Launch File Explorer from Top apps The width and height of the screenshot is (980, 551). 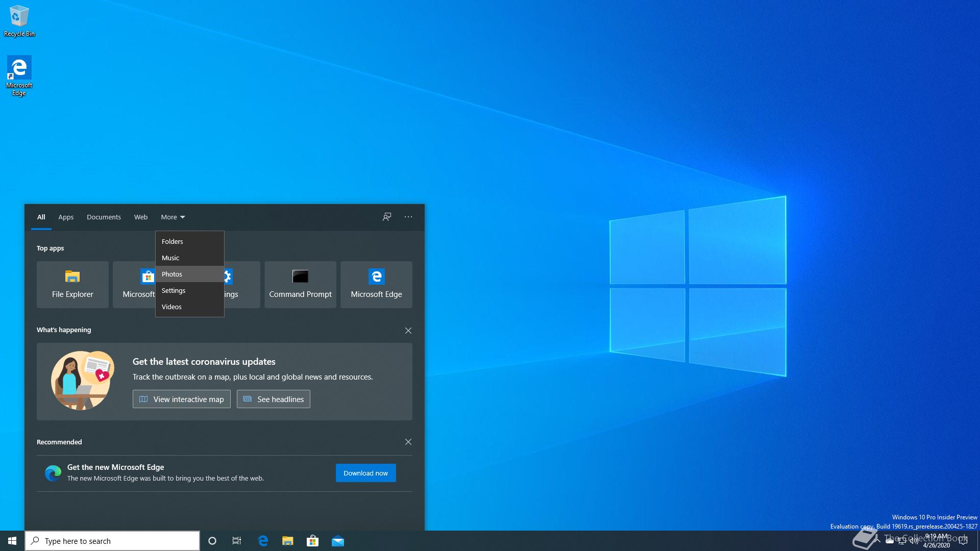[x=72, y=285]
